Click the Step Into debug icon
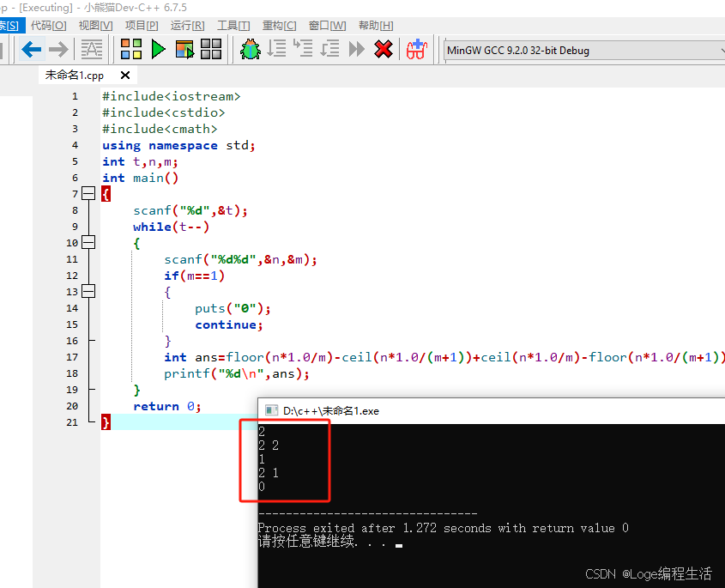This screenshot has height=588, width=725. coord(304,49)
